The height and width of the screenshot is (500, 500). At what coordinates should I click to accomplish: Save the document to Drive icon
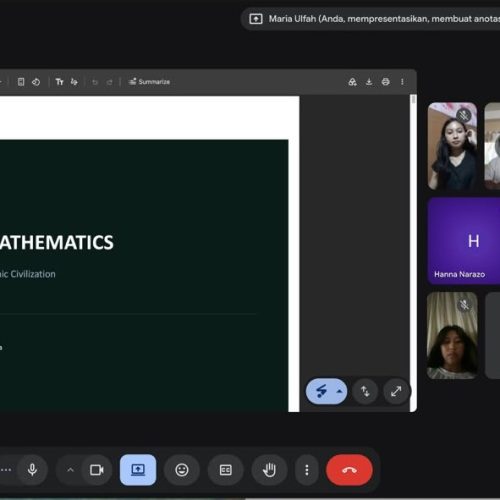point(352,82)
